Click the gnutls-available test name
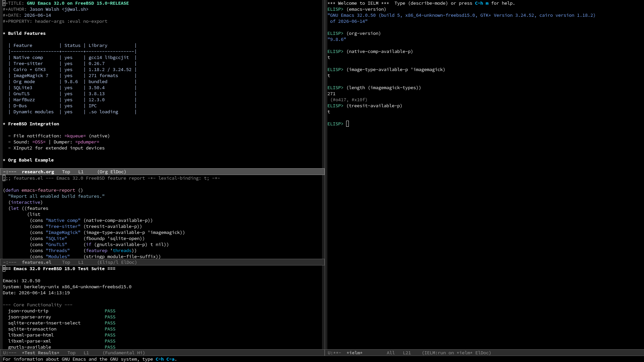This screenshot has height=362, width=644. [x=30, y=347]
